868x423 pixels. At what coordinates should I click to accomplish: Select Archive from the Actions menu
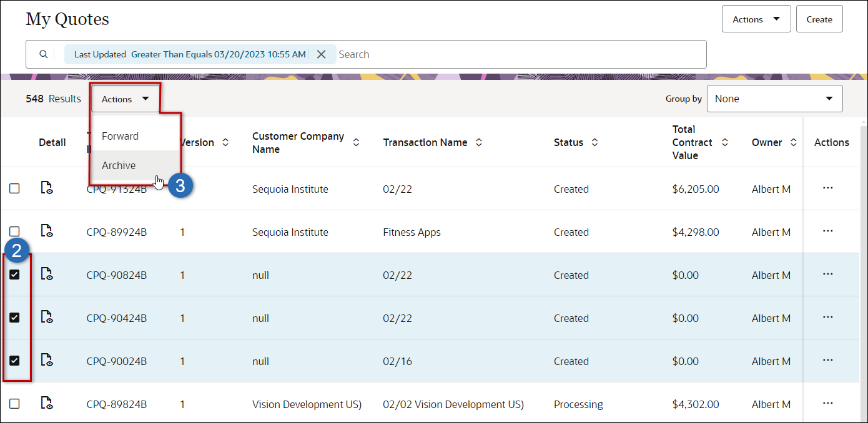[119, 165]
